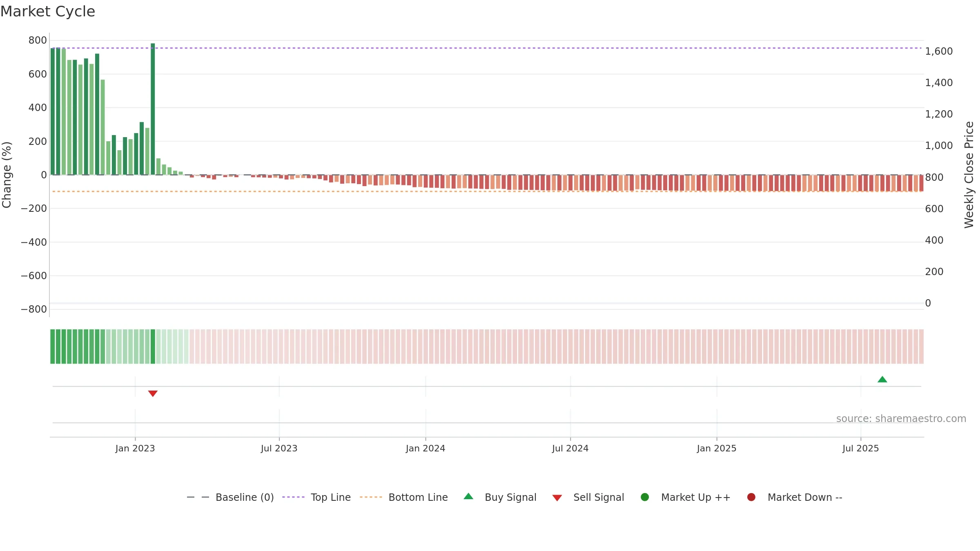Toggle the Market Down -- legend entry
980x551 pixels.
795,497
